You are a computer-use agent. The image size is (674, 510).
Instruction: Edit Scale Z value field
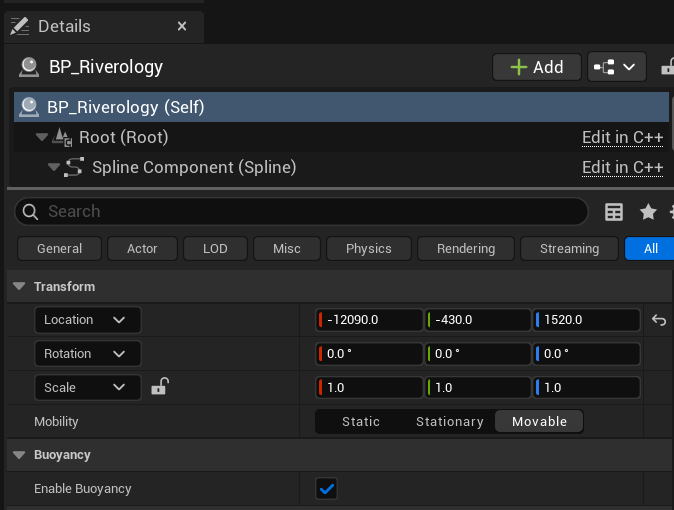(x=586, y=387)
